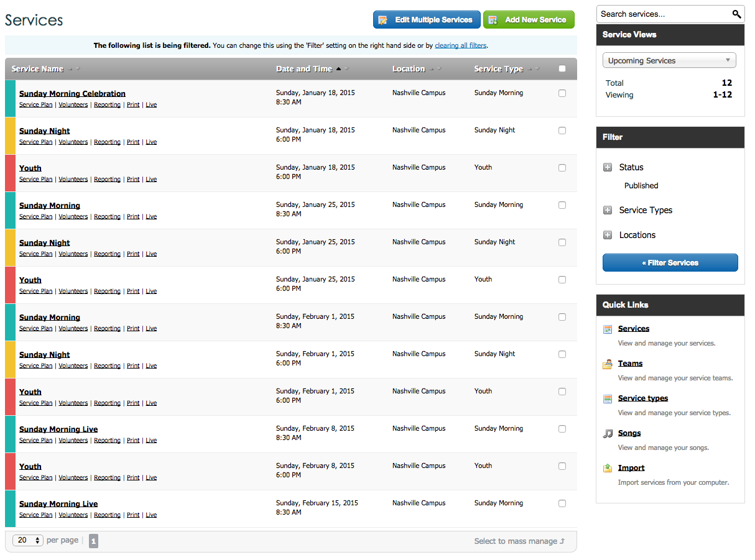Image resolution: width=755 pixels, height=560 pixels.
Task: Tick the checkbox for Sunday Morning Celebration
Action: 562,93
